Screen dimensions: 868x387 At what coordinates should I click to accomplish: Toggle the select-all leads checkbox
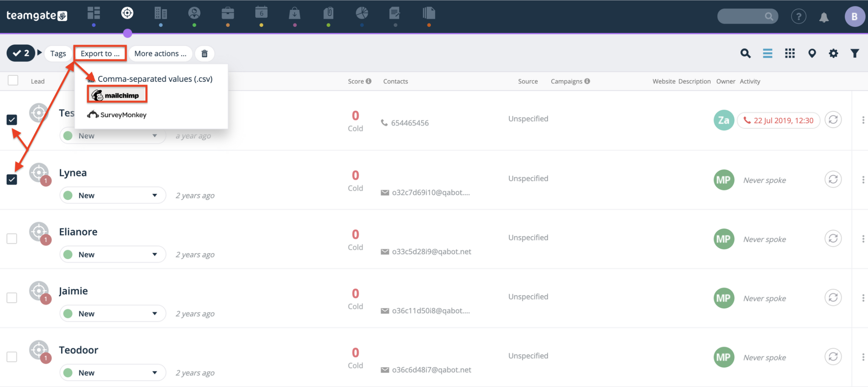point(13,80)
